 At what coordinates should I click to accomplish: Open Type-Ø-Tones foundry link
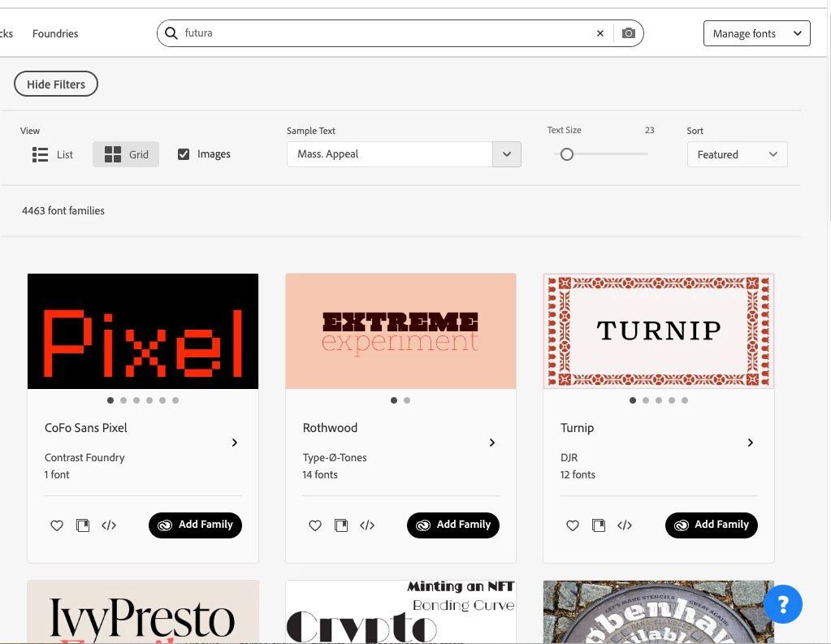(x=335, y=457)
